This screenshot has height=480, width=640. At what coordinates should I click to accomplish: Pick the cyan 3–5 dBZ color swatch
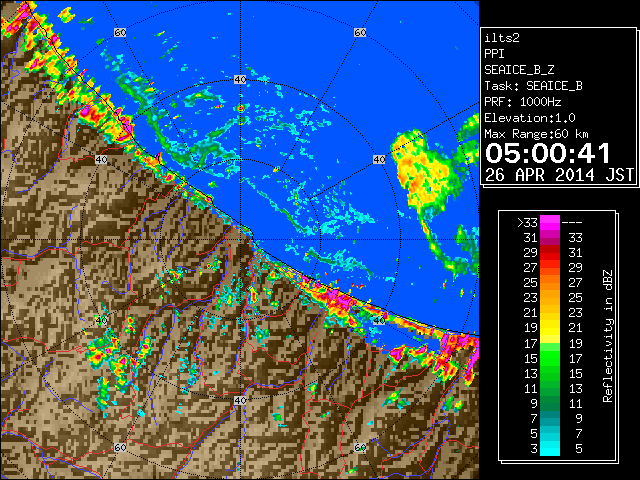550,448
